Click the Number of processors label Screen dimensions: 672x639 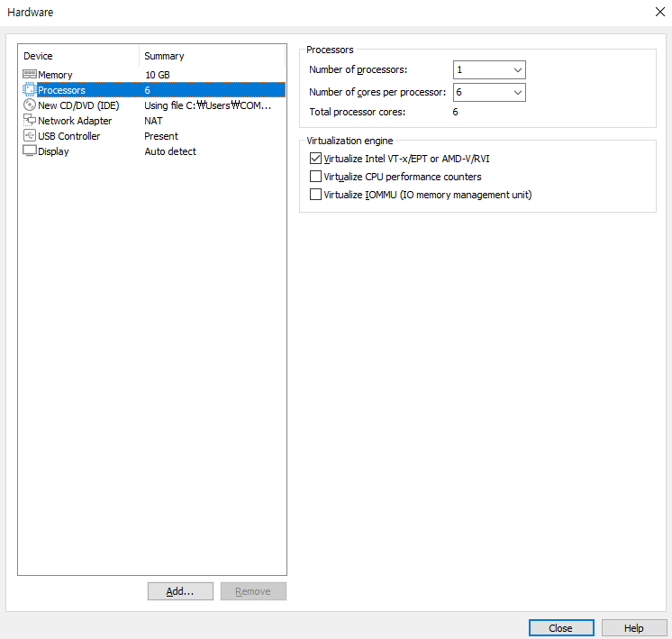(359, 70)
